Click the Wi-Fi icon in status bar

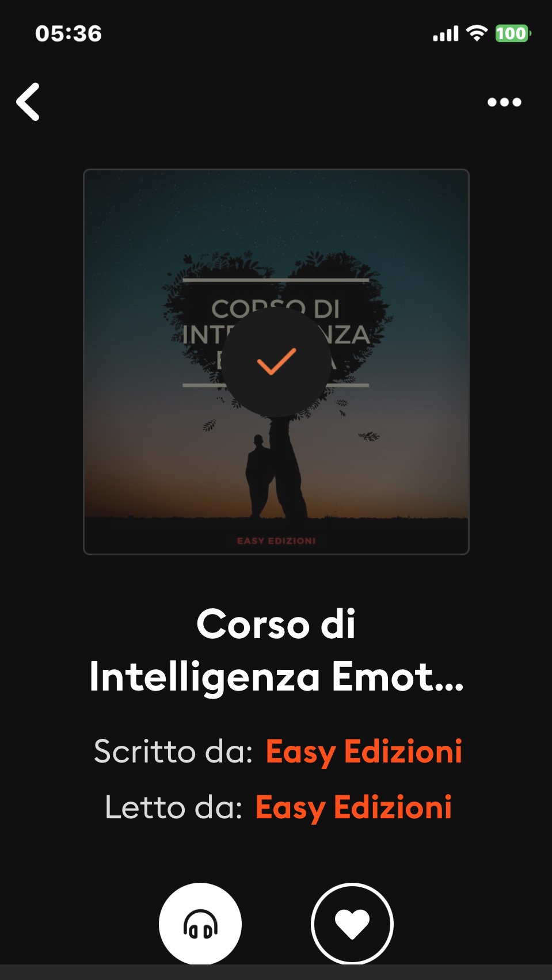click(x=477, y=33)
